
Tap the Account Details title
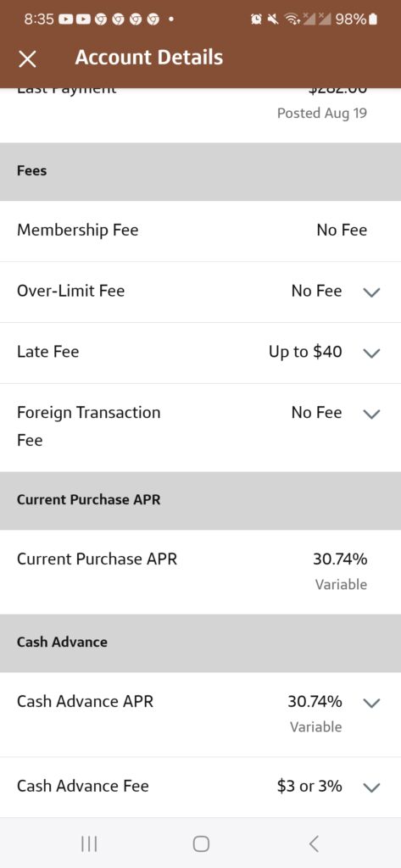coord(149,57)
